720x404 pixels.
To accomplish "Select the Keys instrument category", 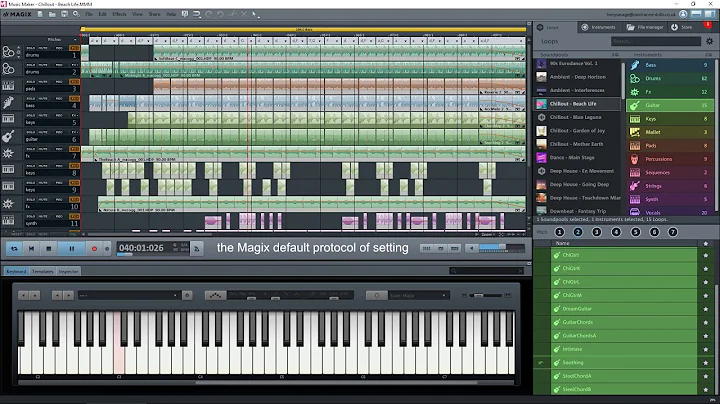I will pyautogui.click(x=670, y=119).
